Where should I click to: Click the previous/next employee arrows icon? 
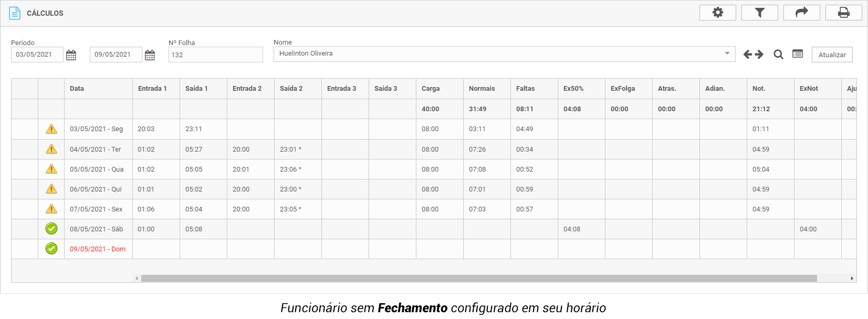pos(753,55)
